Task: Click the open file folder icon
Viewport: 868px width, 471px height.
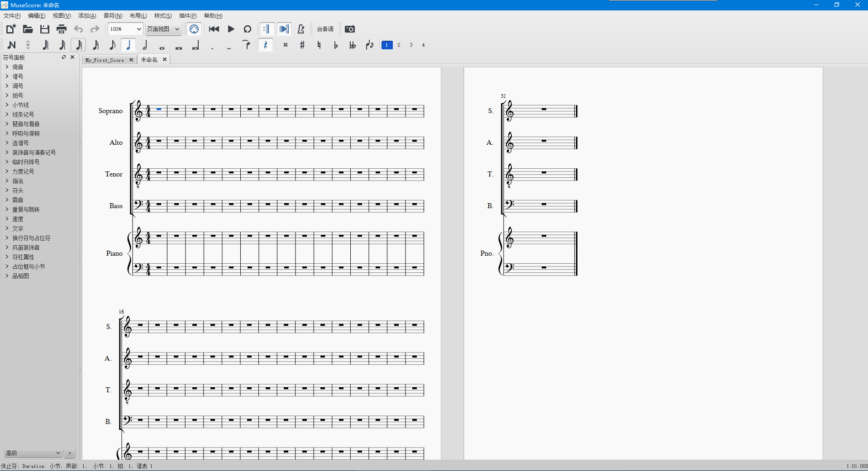Action: 28,29
